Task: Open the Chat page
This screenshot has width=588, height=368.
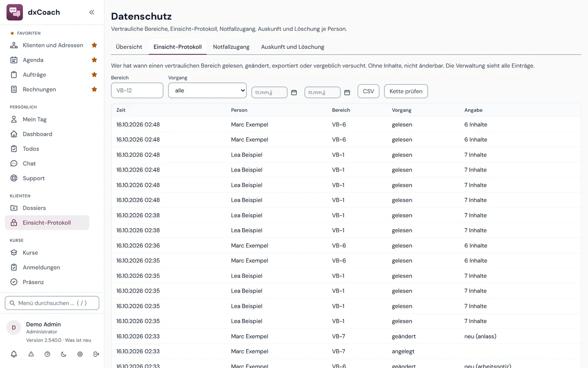Action: [x=47, y=163]
